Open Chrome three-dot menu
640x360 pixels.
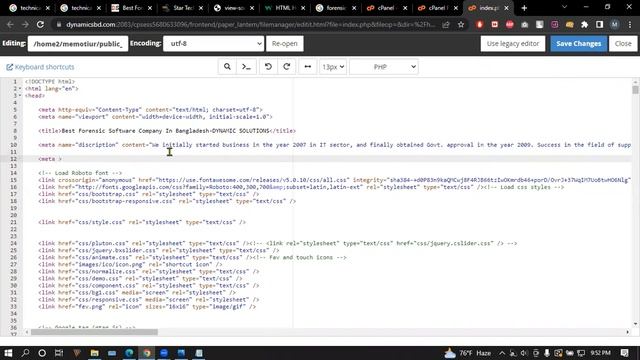(629, 24)
